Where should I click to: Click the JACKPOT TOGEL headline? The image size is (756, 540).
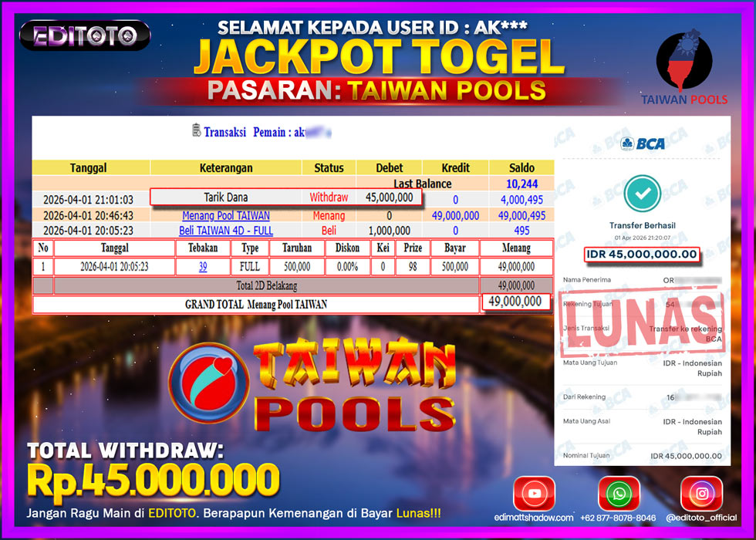(x=379, y=56)
